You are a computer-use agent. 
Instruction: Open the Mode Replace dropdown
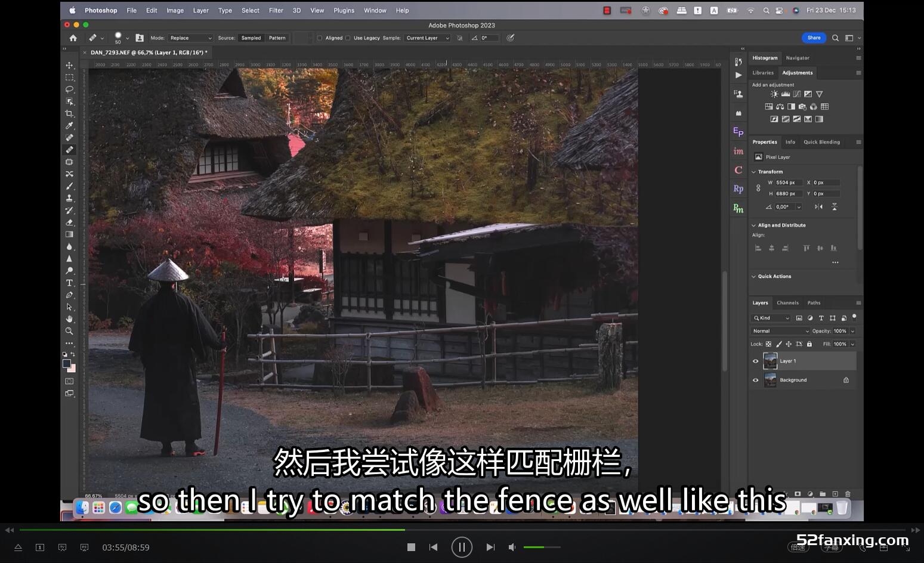click(190, 38)
